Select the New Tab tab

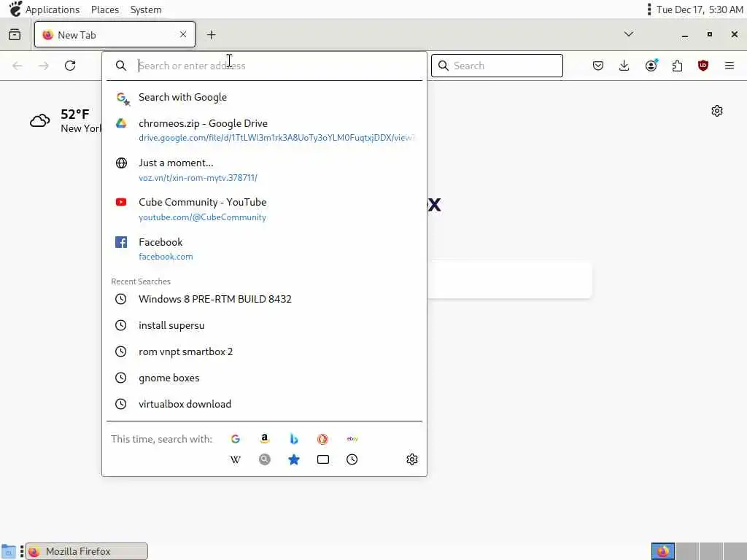click(115, 34)
